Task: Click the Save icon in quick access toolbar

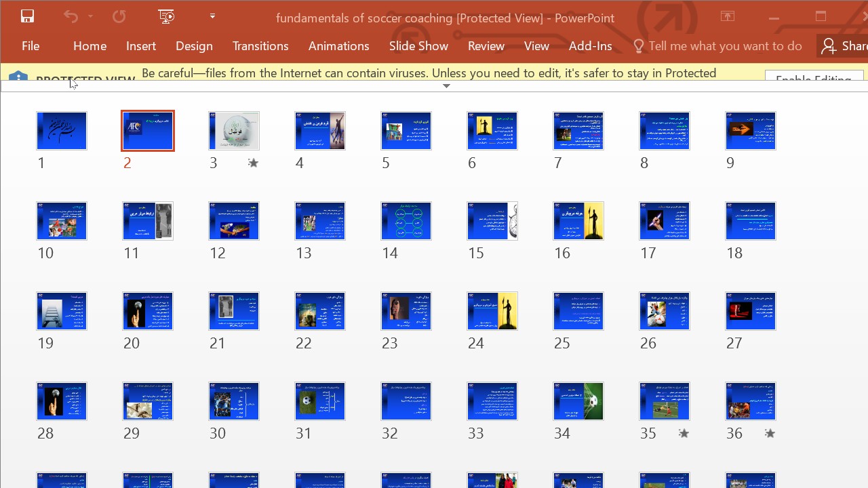Action: coord(27,17)
